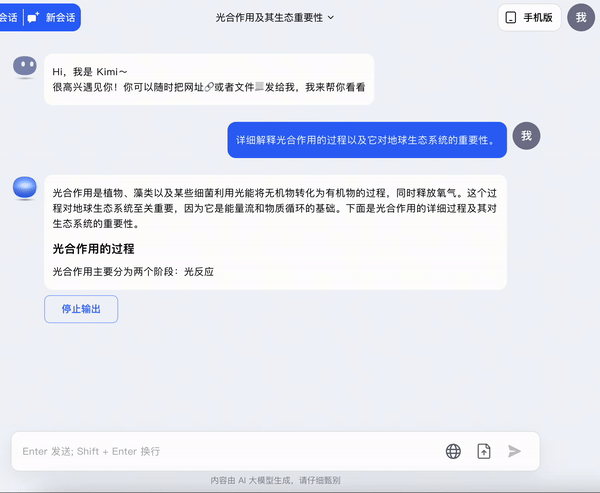Click the blue Kimi avatar beside response

[x=25, y=187]
